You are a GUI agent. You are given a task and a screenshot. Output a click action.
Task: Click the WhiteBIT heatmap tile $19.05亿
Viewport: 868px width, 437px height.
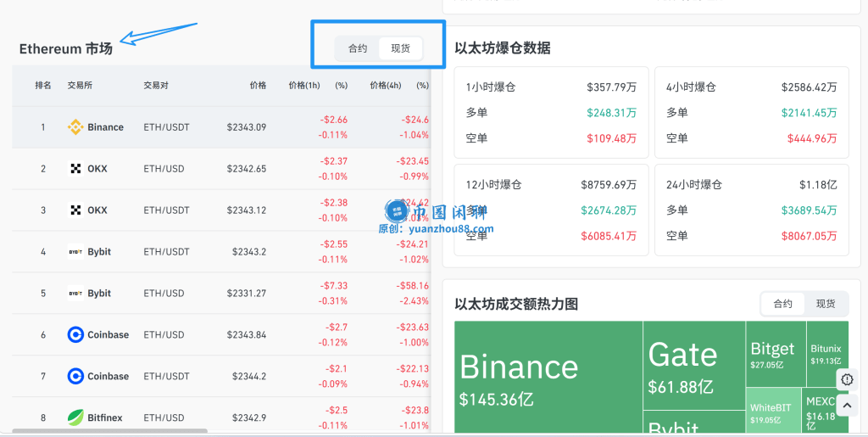pos(773,411)
